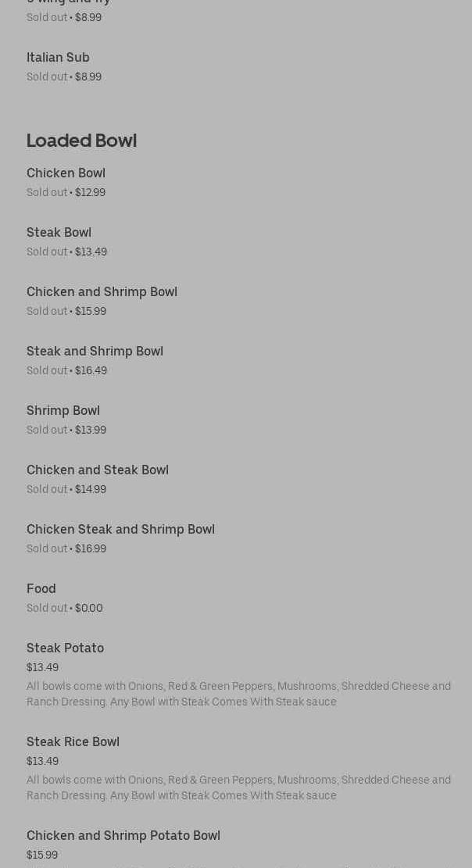Viewport: 472px width, 868px height.
Task: Open the Shrimp Bowl item
Action: pyautogui.click(x=63, y=411)
